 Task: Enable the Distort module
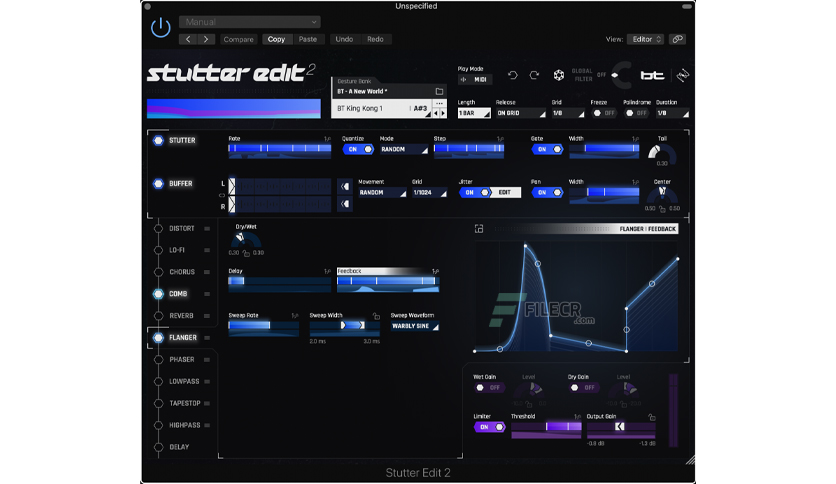(158, 229)
